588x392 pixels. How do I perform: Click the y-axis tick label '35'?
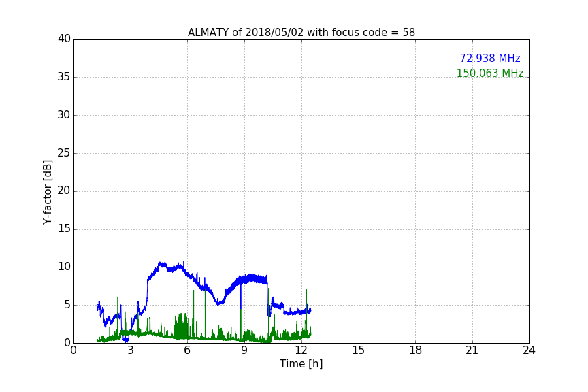[x=64, y=77]
